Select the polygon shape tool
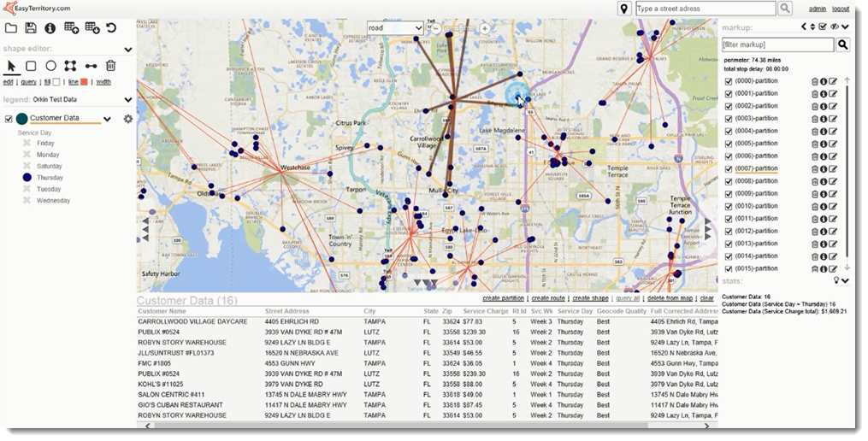This screenshot has width=868, height=441. click(70, 66)
